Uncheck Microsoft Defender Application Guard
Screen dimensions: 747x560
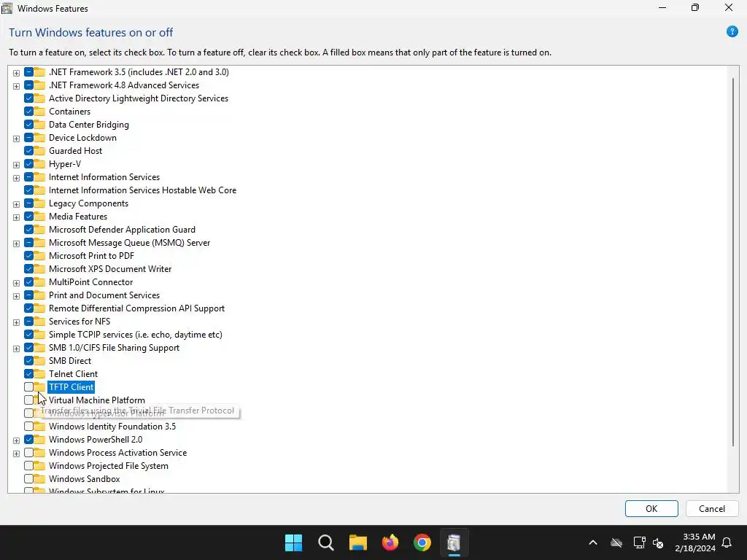[x=28, y=230]
